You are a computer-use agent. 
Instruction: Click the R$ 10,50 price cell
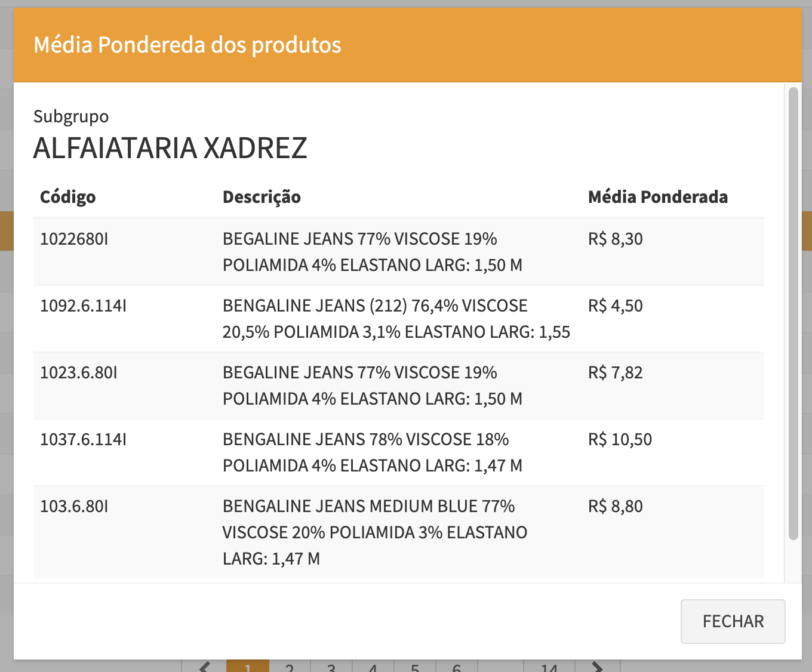coord(620,440)
